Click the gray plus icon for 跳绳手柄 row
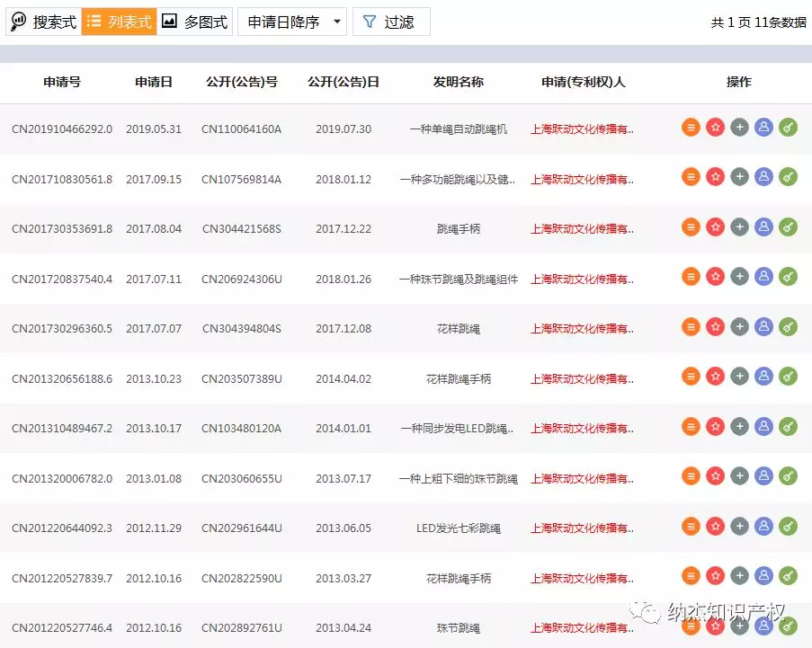812x648 pixels. [739, 228]
